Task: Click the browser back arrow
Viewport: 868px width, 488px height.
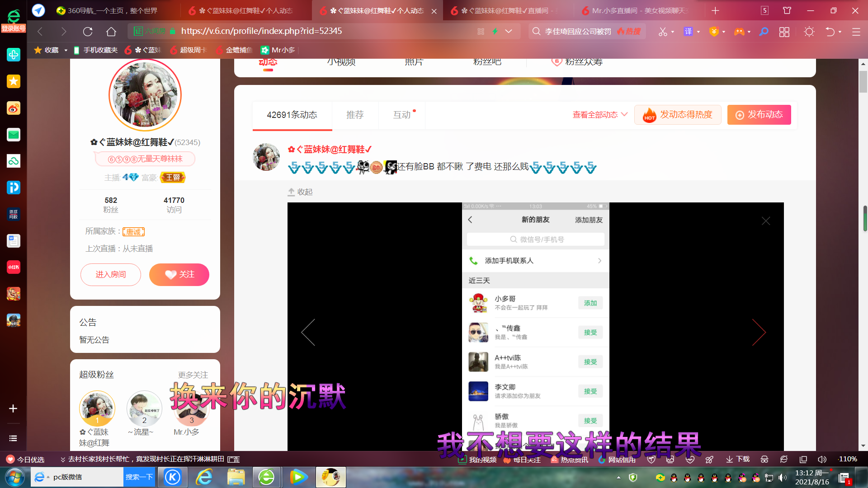Action: [40, 32]
